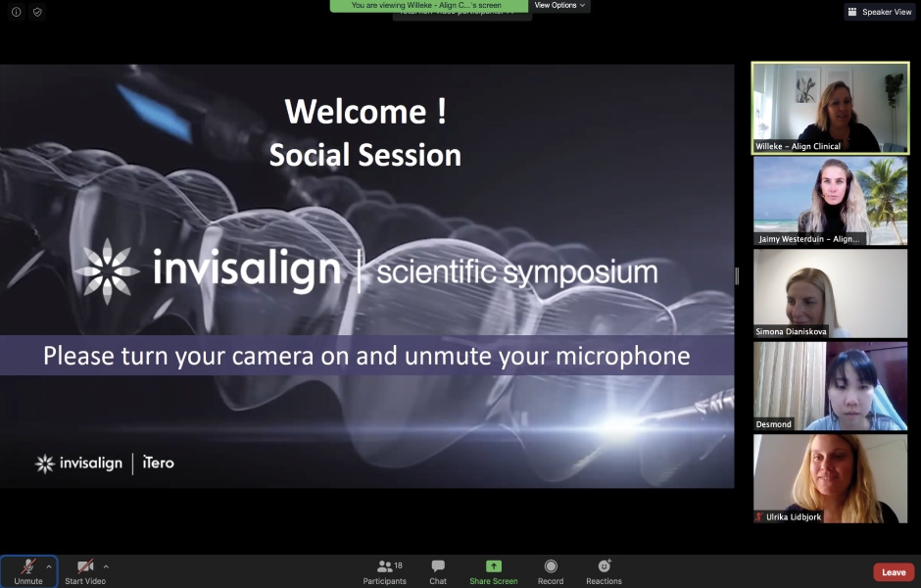The width and height of the screenshot is (921, 588).
Task: Select Willeke – Align Clinical video thumbnail
Action: [830, 108]
